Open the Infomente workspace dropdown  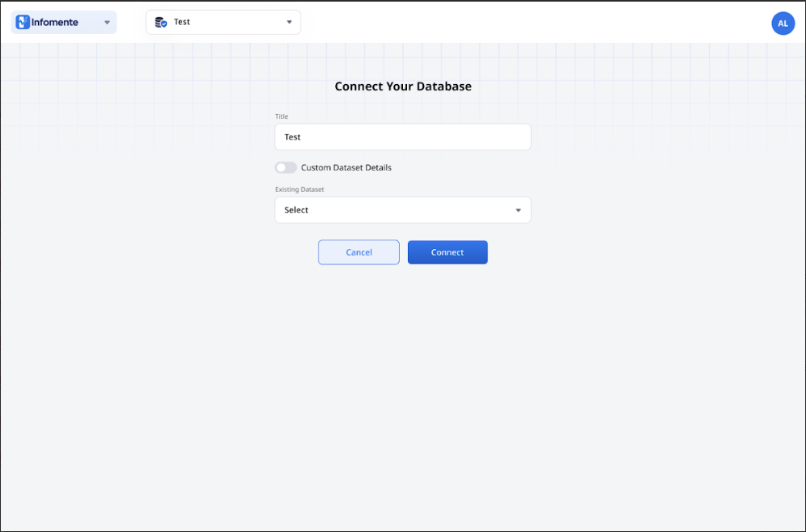(64, 23)
